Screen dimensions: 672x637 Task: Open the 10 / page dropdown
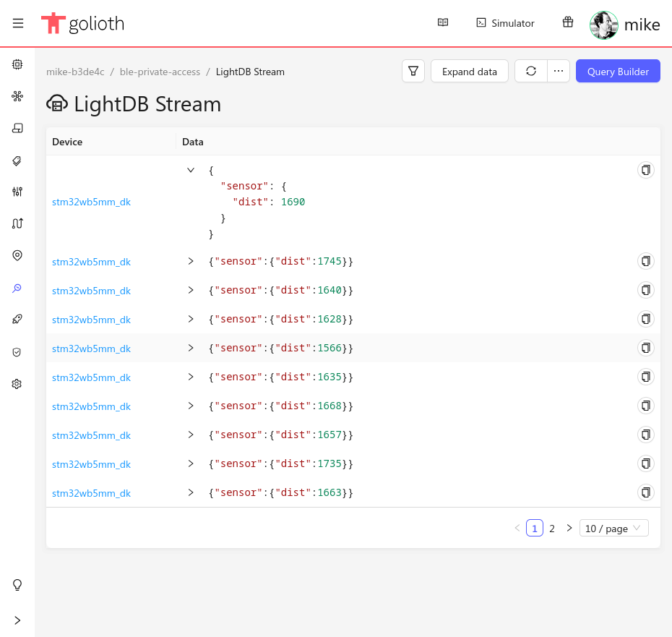click(x=613, y=528)
